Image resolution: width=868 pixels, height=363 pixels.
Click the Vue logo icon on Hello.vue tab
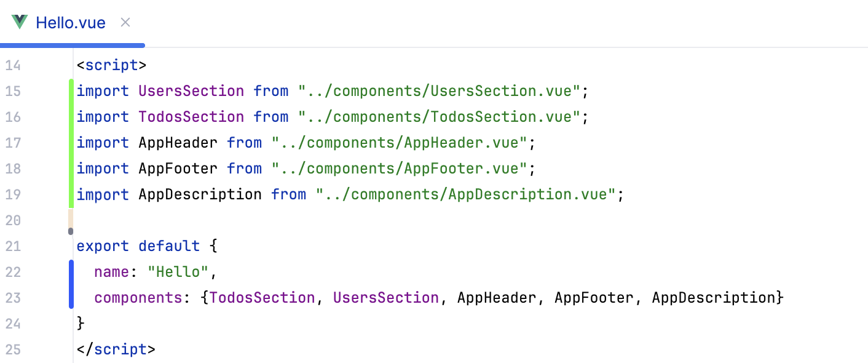click(19, 22)
